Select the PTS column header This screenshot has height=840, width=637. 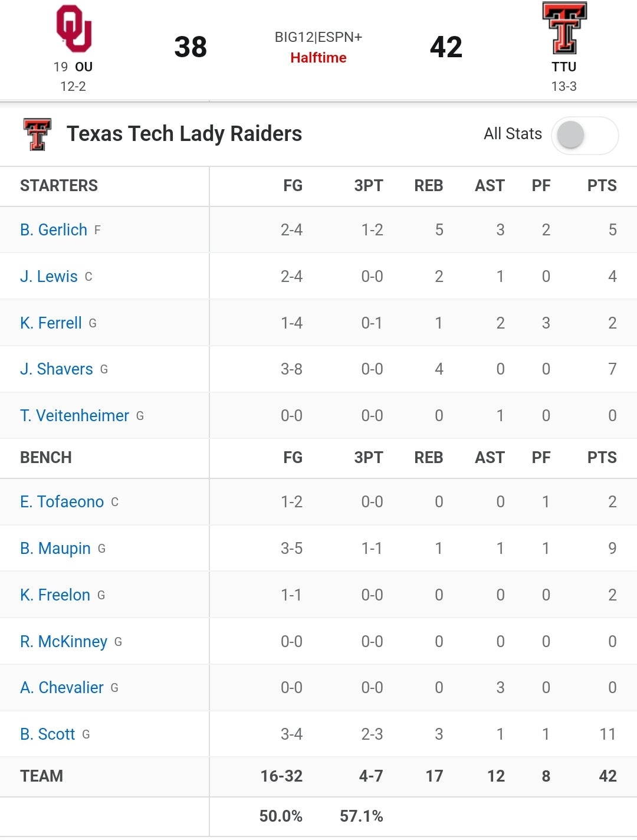click(x=602, y=186)
